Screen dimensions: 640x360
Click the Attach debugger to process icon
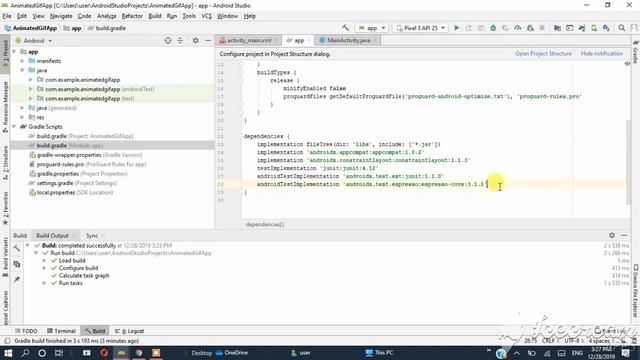[x=530, y=28]
